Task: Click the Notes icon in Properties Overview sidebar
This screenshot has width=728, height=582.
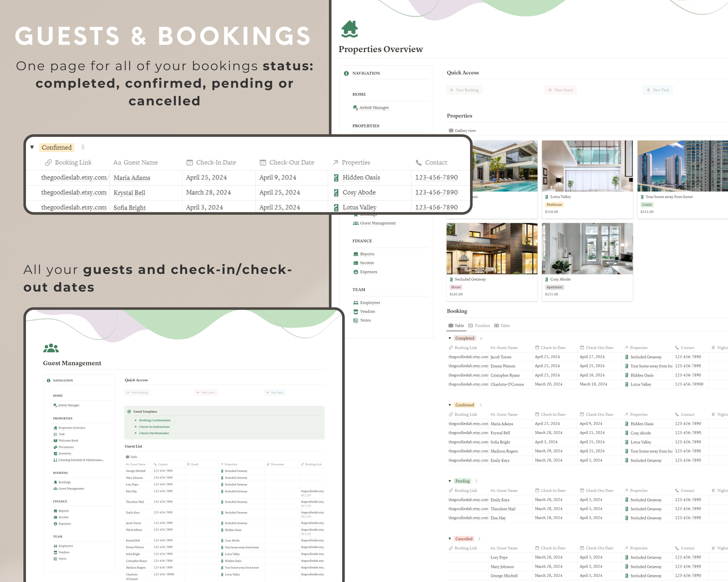Action: pyautogui.click(x=356, y=320)
